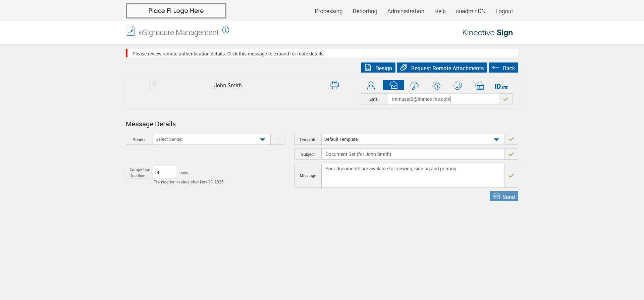Expand the remote authentication warning message
The width and height of the screenshot is (644, 300).
click(228, 54)
